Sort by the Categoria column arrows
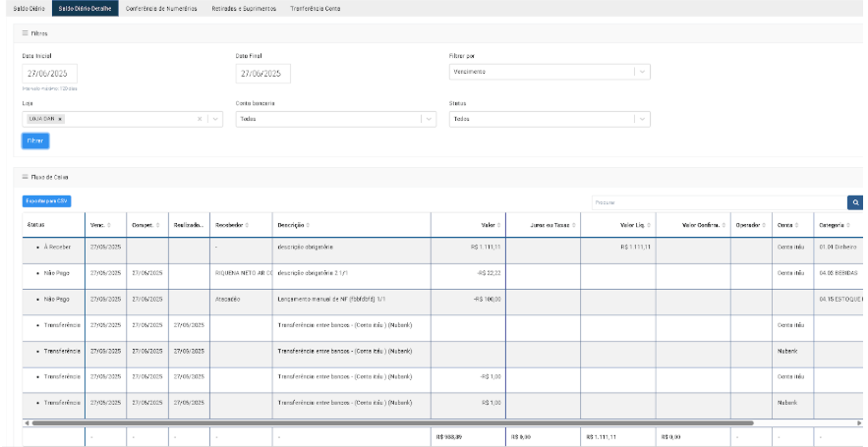The width and height of the screenshot is (868, 447). [848, 225]
